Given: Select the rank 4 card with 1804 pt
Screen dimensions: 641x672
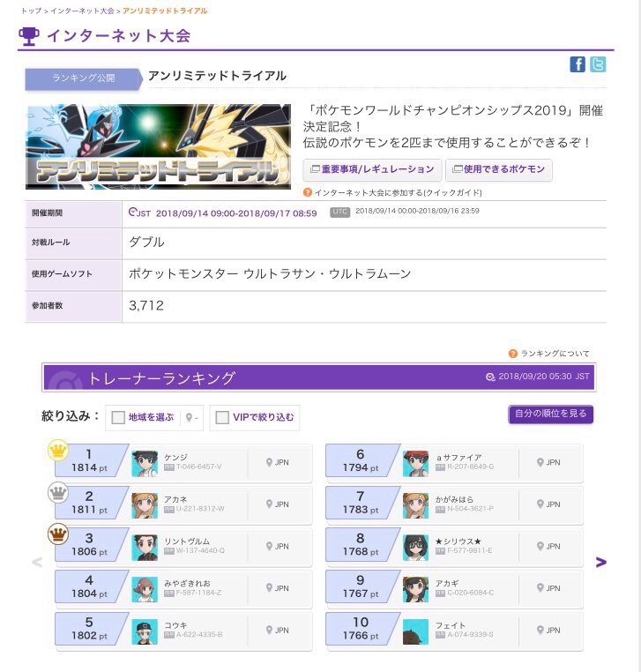Looking at the screenshot, I should click(183, 588).
